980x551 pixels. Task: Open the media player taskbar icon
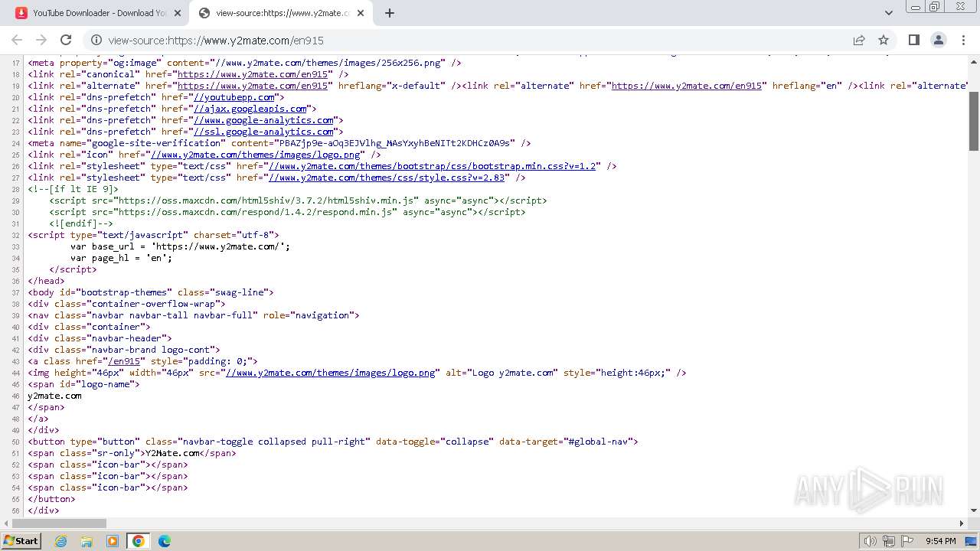point(113,541)
